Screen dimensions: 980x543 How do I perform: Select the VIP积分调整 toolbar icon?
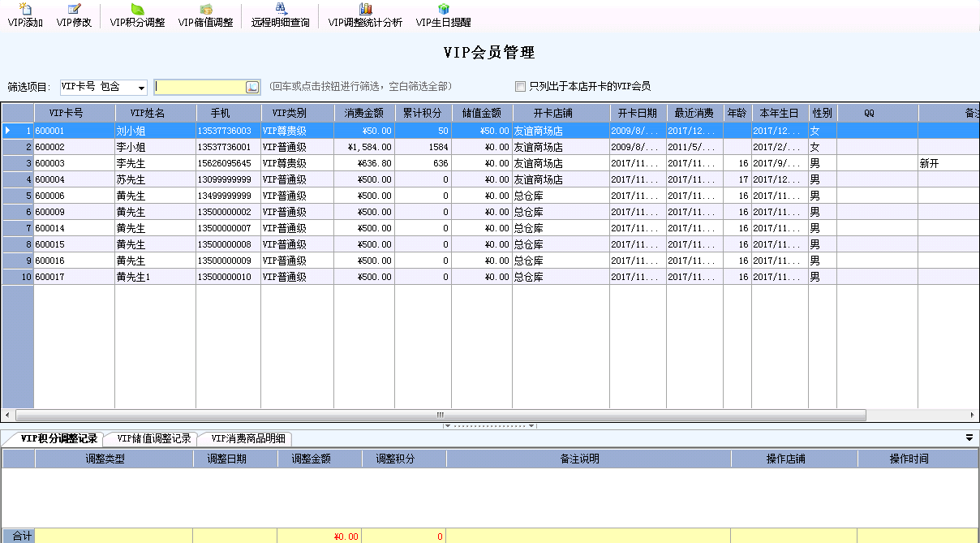pyautogui.click(x=137, y=15)
